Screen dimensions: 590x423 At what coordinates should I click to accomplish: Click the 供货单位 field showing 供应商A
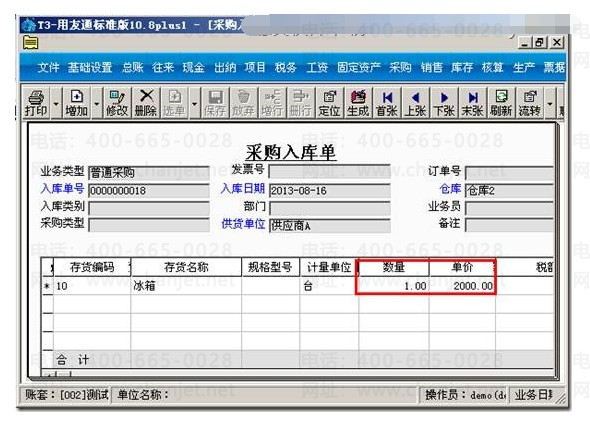tap(330, 225)
